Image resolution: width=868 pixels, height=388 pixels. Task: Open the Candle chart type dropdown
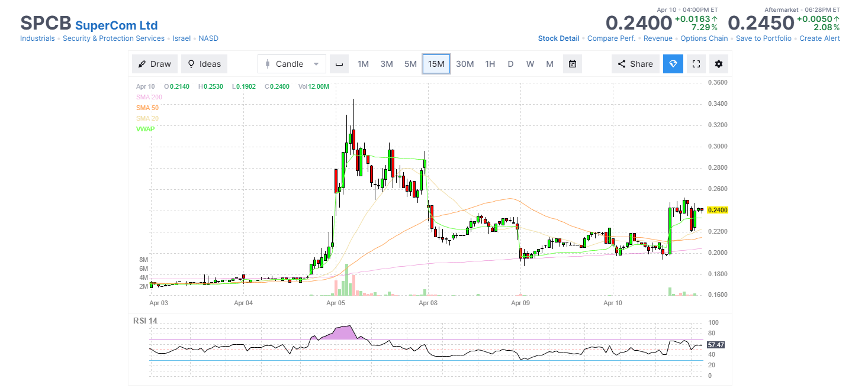[291, 63]
